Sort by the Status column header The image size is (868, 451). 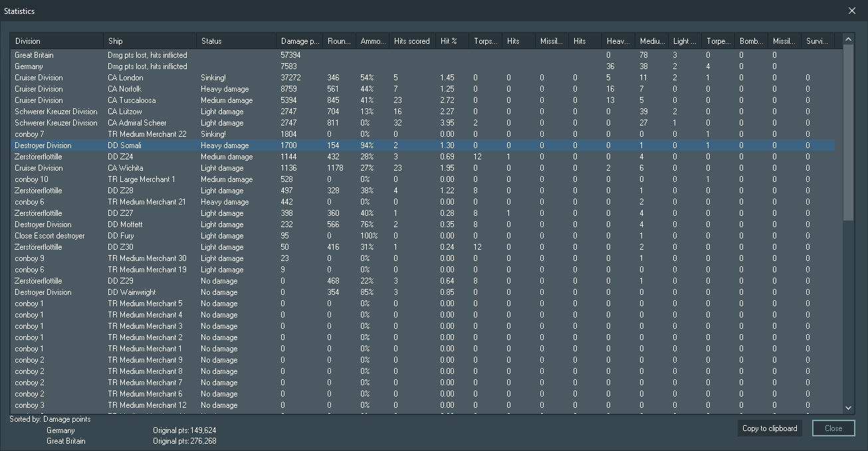237,41
